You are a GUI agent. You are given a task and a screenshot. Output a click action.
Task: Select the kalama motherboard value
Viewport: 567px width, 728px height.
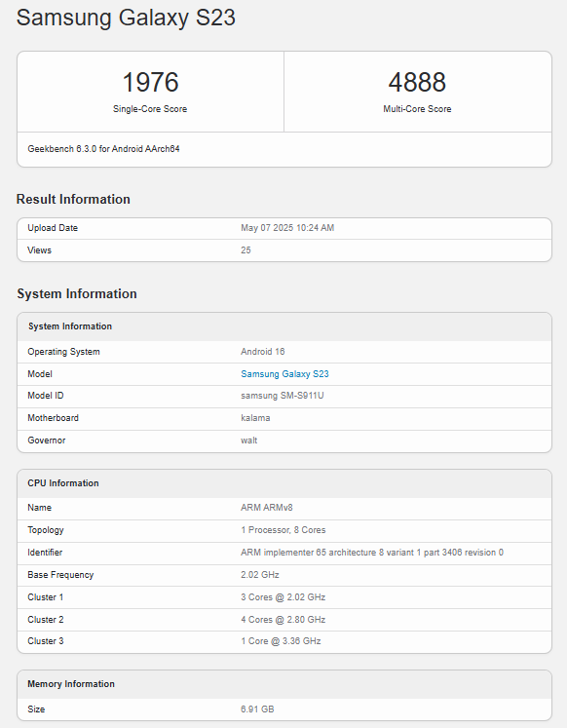(255, 418)
